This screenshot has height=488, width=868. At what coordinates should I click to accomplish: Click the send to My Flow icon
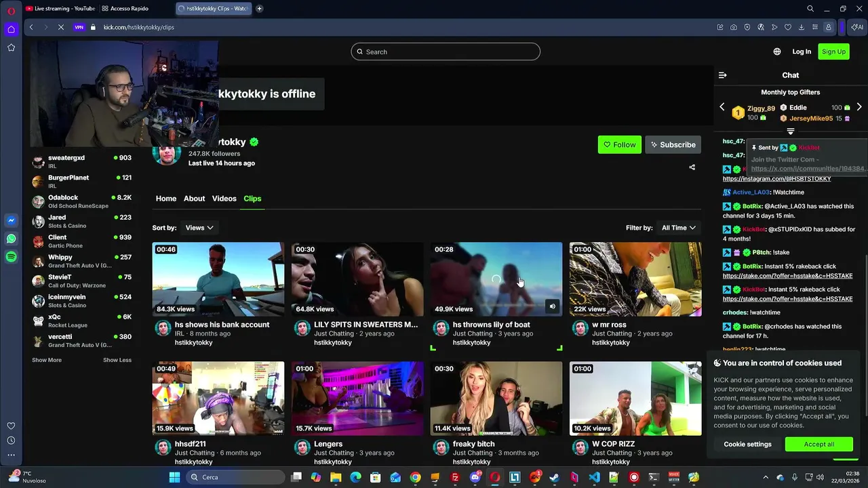(774, 27)
